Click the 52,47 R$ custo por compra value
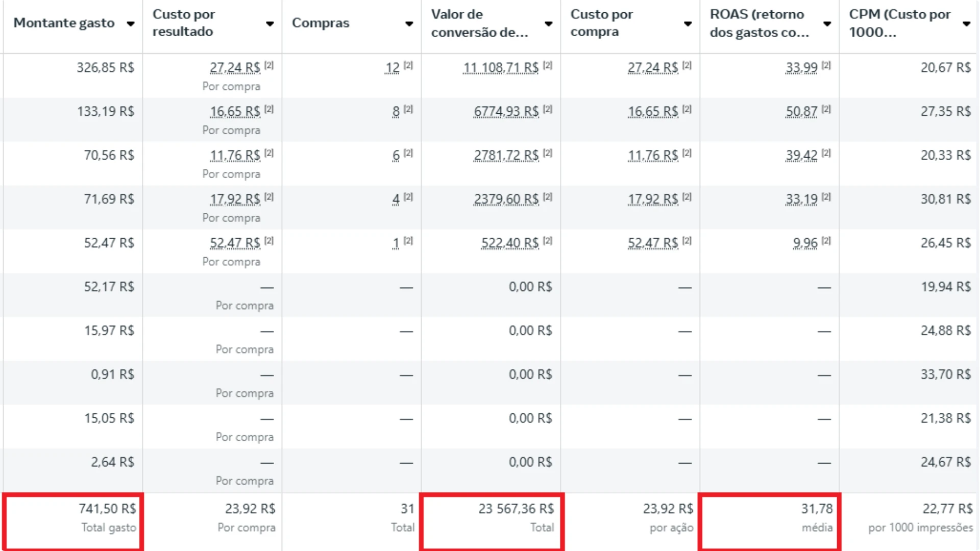 653,243
